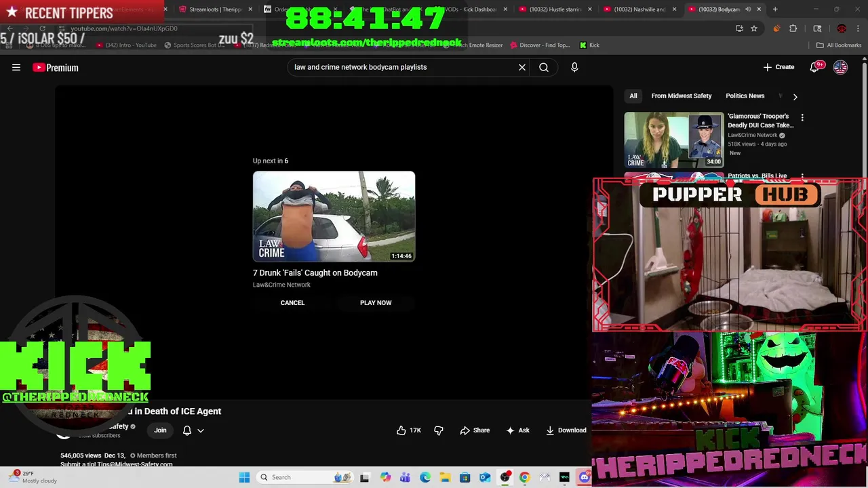Select the From Midwest Safety chip

click(682, 96)
